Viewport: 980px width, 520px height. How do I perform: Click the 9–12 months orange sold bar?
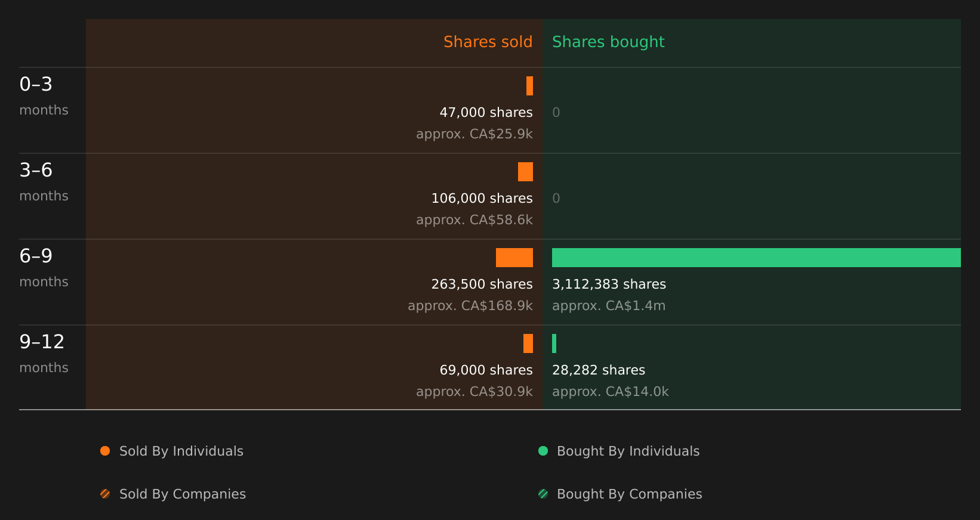[x=528, y=343]
